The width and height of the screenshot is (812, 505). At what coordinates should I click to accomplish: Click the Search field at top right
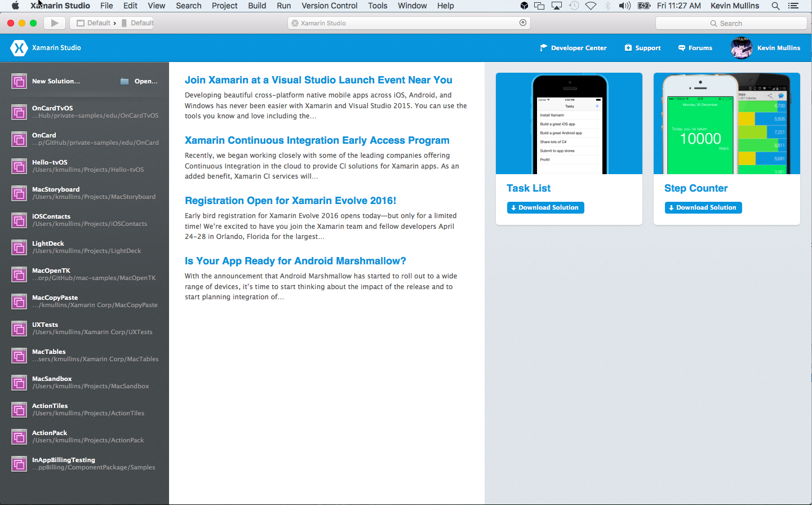(730, 23)
